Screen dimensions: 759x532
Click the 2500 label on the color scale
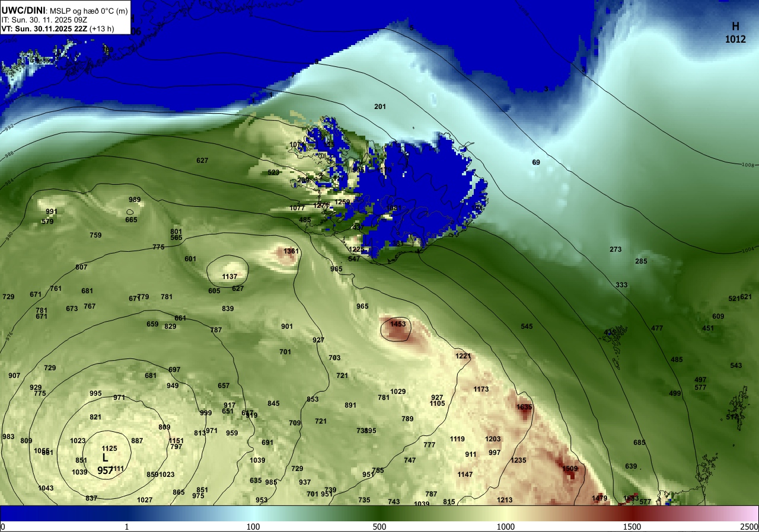750,527
